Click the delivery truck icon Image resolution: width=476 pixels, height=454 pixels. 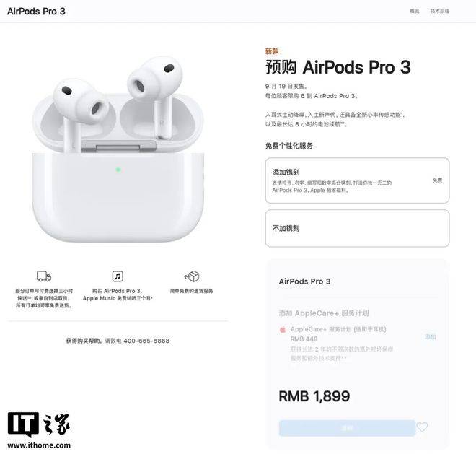[44, 276]
